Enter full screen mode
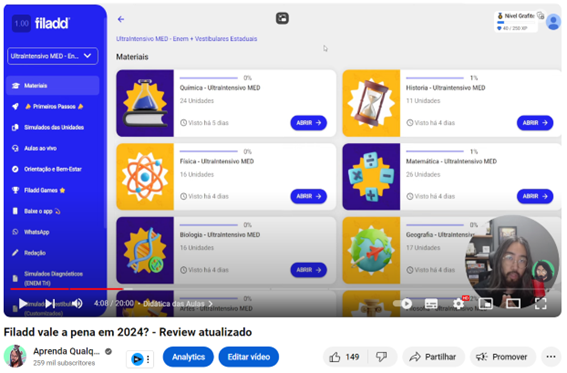This screenshot has width=567, height=373. click(x=541, y=304)
